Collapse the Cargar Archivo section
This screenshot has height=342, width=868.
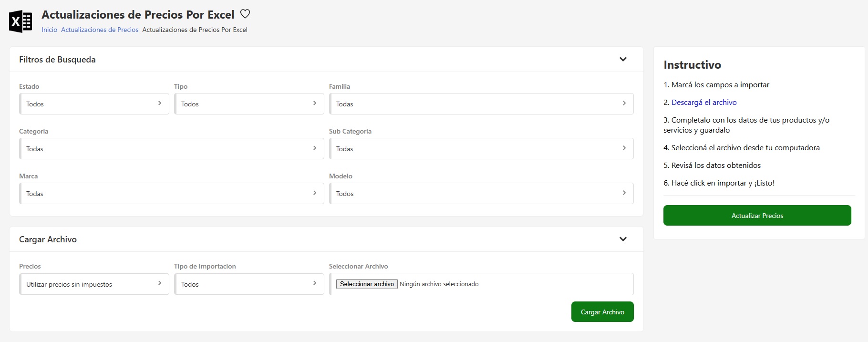[x=623, y=239]
